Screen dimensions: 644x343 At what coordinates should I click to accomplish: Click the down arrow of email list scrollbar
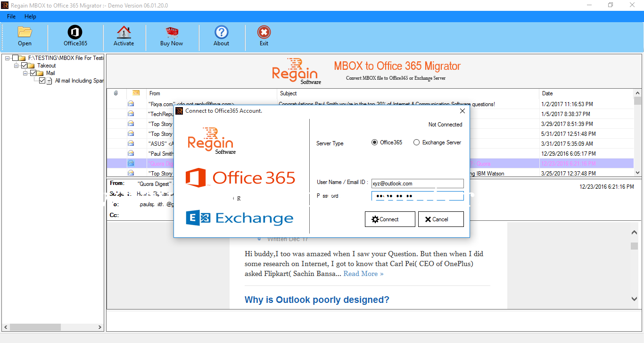tap(637, 173)
